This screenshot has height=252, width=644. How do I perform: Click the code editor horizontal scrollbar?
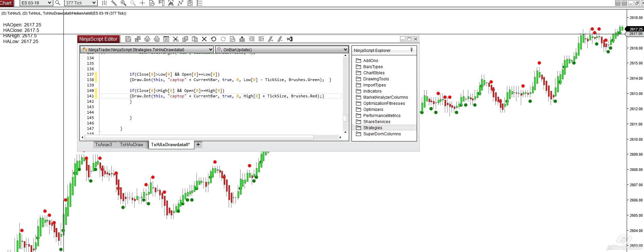(x=199, y=137)
